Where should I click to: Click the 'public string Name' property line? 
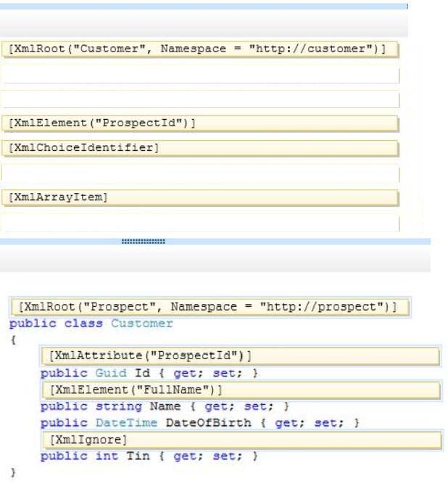tap(165, 406)
